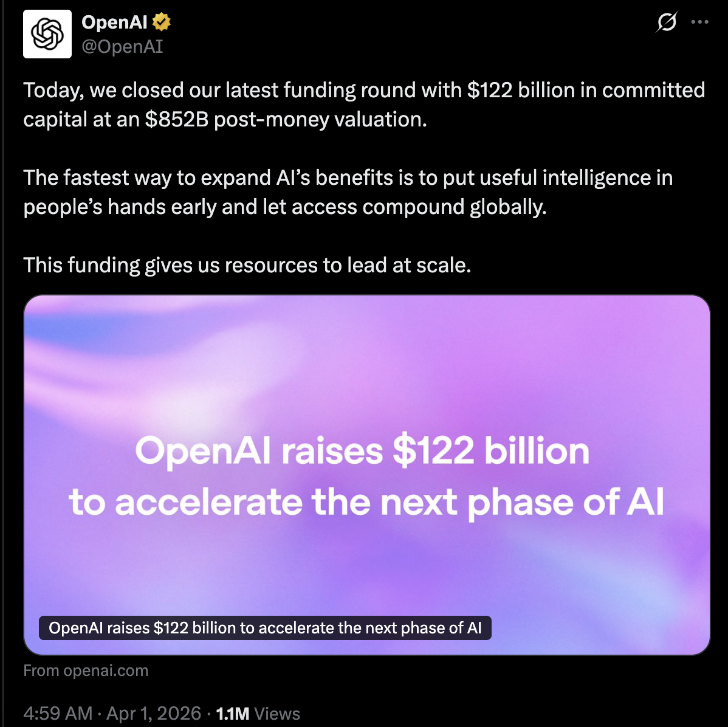Click the @OpenAI handle
728x727 pixels.
click(122, 47)
